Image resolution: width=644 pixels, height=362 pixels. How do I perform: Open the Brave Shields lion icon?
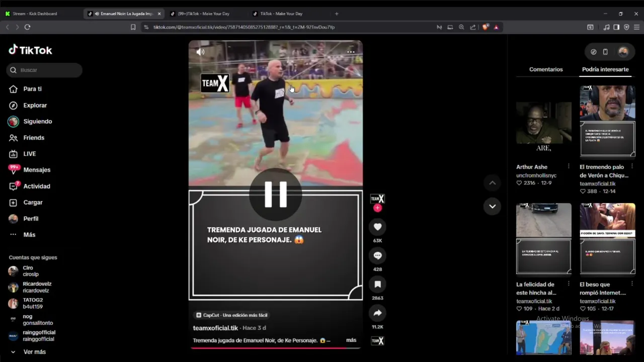click(485, 27)
